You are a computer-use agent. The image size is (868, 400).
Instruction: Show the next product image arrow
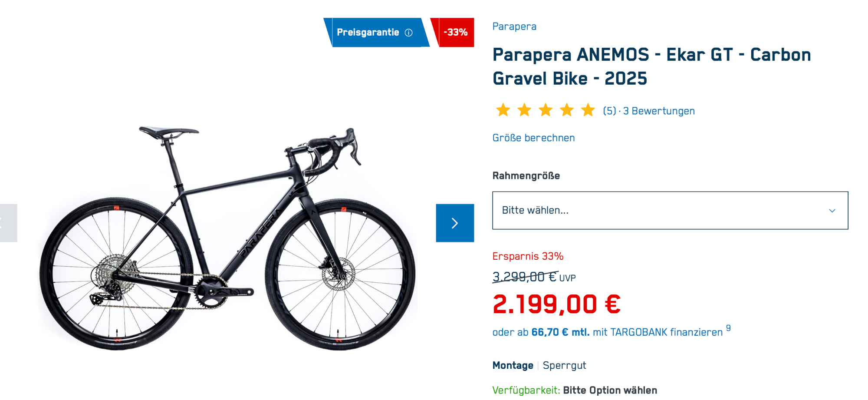tap(454, 223)
